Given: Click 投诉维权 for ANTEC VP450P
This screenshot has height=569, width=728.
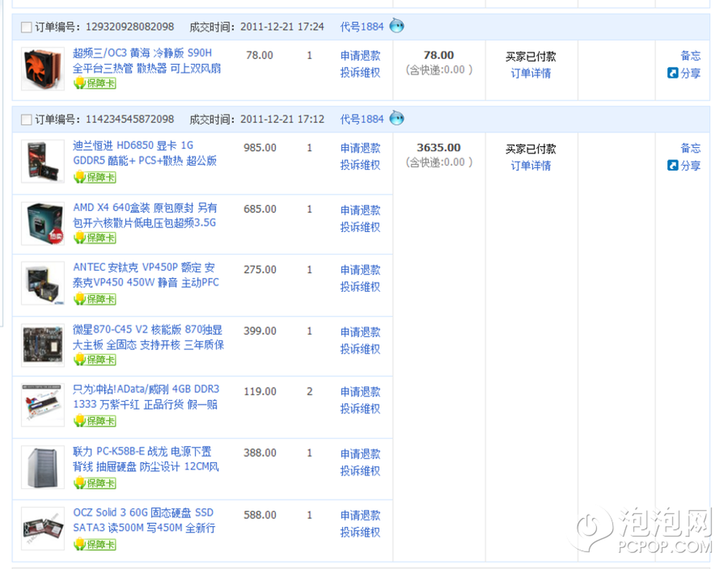Looking at the screenshot, I should pos(360,287).
